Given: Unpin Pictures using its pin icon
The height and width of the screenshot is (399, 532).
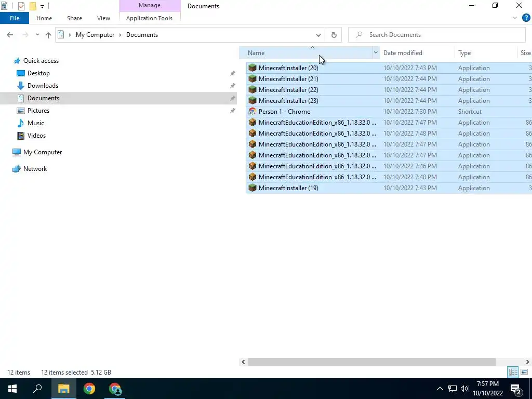Looking at the screenshot, I should click(x=232, y=111).
